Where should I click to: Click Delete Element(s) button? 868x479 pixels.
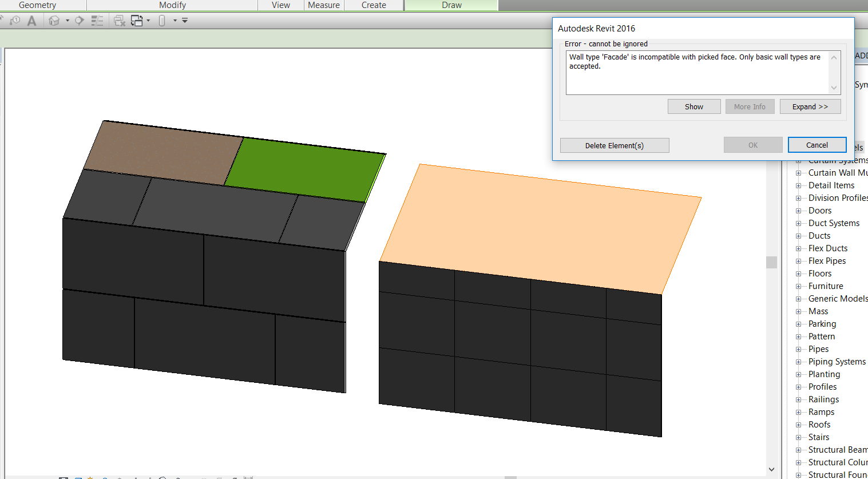[615, 145]
